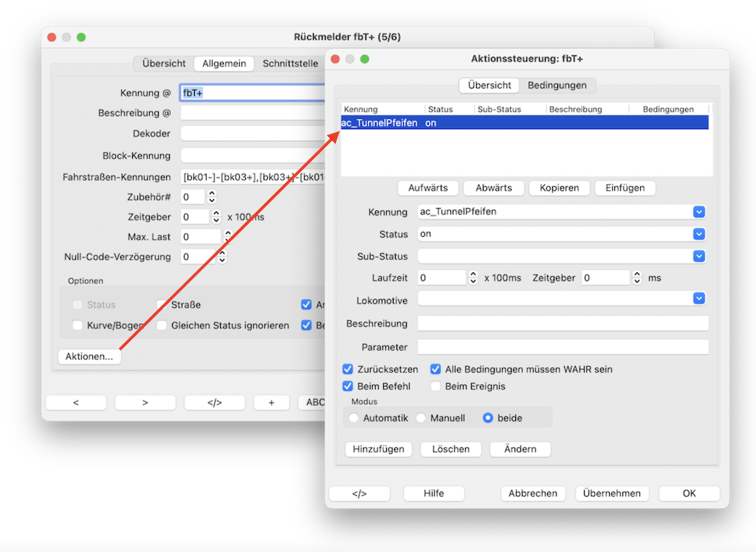Open the Kennung dropdown in Aktionssteuerung
The height and width of the screenshot is (552, 756).
(x=699, y=212)
